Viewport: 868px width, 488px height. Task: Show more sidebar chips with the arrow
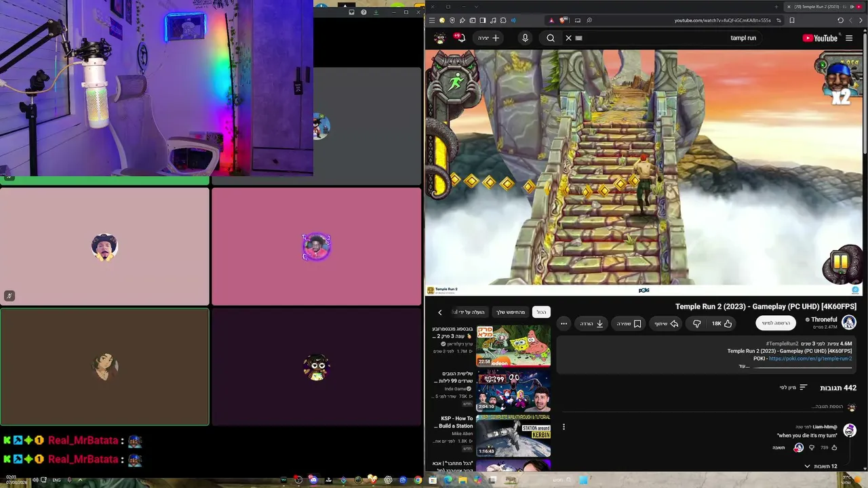tap(439, 312)
